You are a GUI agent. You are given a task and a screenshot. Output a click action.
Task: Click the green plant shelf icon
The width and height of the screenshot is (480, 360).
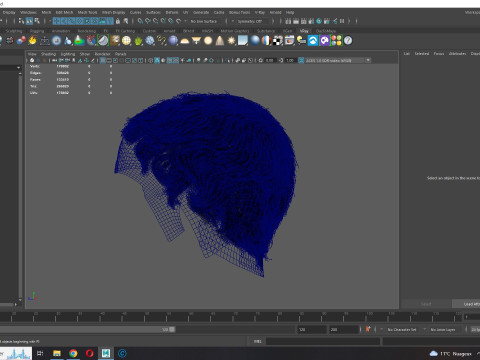[138, 41]
